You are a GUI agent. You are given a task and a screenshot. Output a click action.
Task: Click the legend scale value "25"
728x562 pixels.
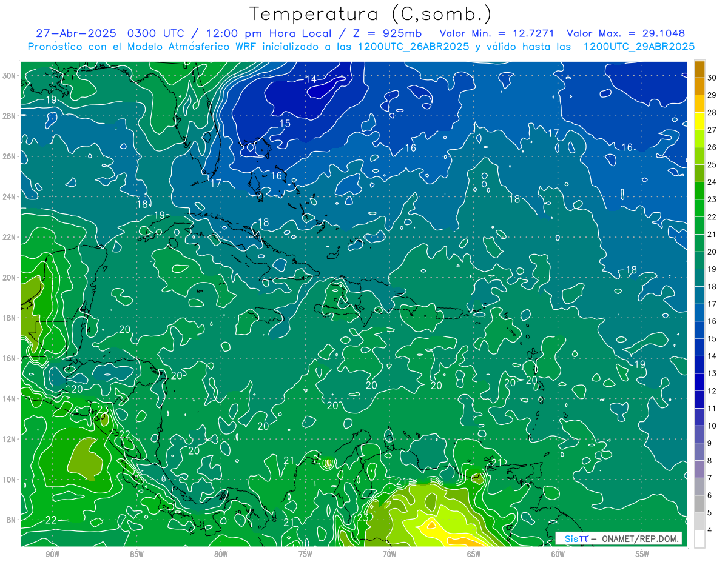pos(712,164)
